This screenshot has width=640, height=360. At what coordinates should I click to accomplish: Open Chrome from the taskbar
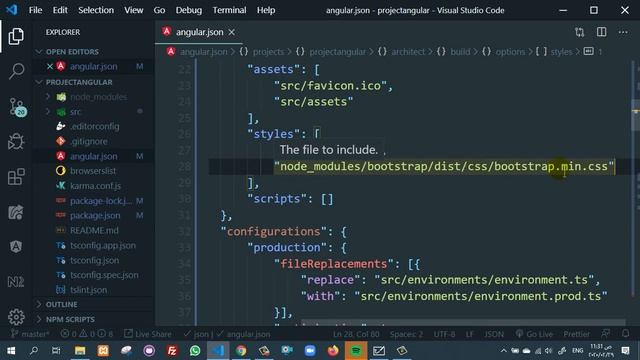[241, 351]
